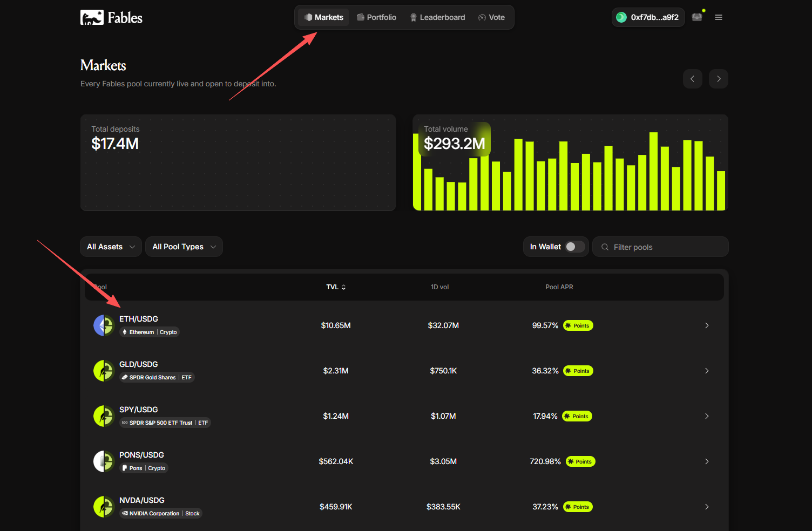Open the All Assets dropdown

(x=111, y=247)
